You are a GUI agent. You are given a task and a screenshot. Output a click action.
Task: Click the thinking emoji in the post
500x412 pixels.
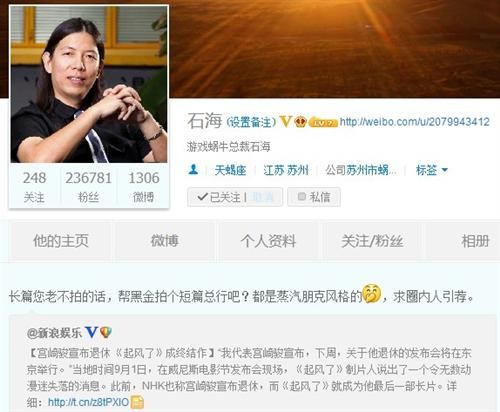371,293
